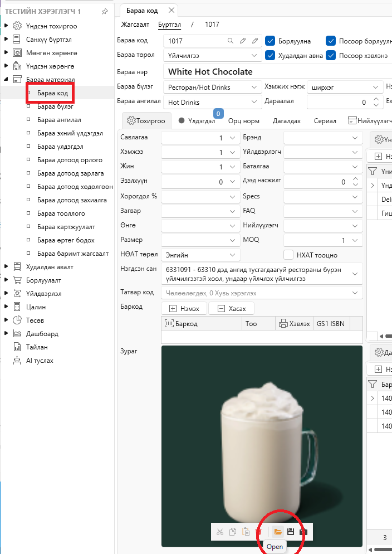Decrease the Дээд насжилт stepper value

(355, 185)
